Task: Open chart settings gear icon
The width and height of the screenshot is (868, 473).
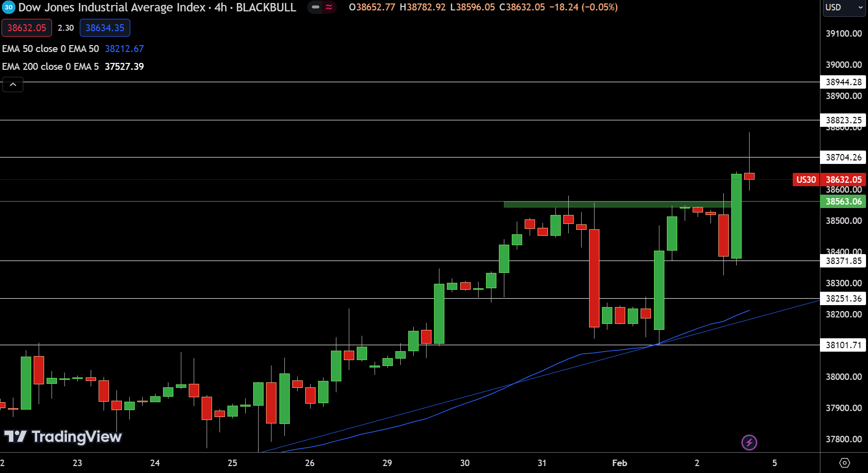Action: point(845,463)
